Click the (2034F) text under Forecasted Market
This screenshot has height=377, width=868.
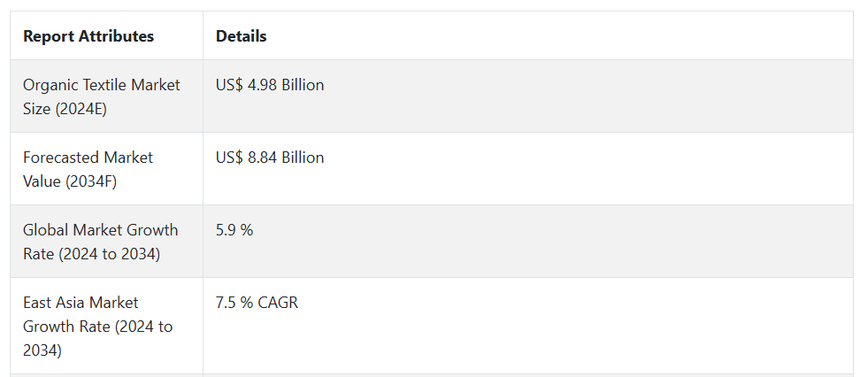[91, 181]
